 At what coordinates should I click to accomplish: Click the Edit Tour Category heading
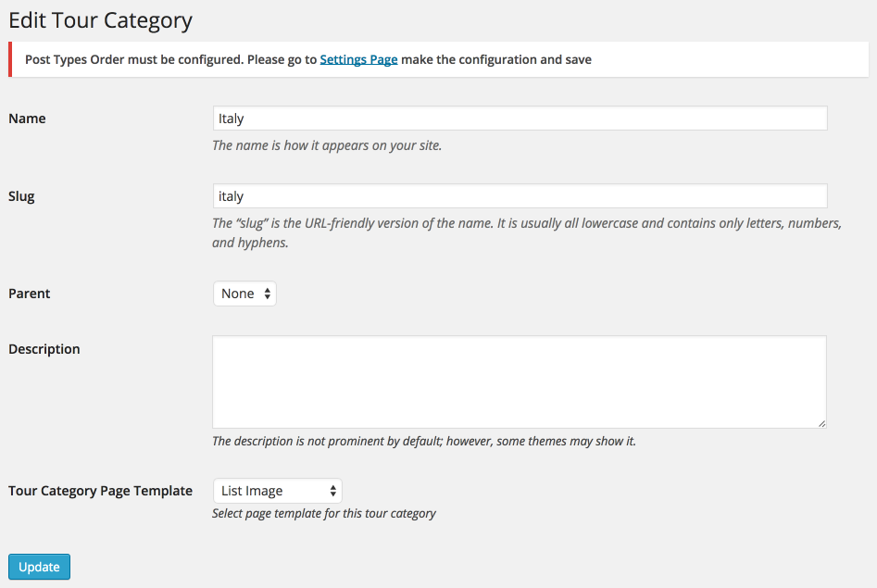tap(100, 20)
